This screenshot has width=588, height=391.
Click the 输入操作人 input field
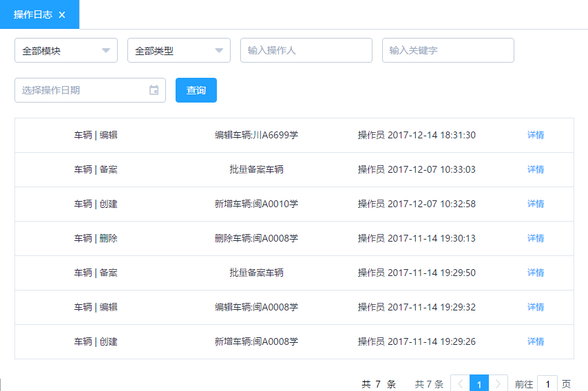pos(306,50)
